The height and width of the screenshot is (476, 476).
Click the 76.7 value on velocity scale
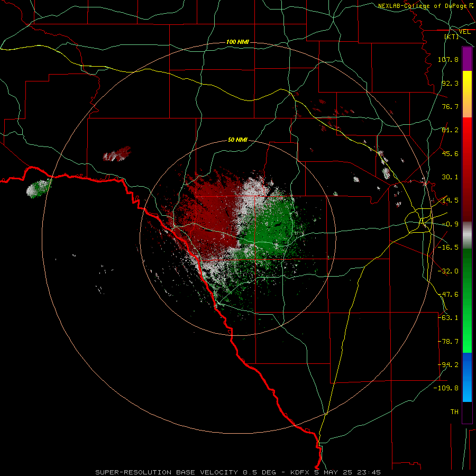(x=450, y=106)
